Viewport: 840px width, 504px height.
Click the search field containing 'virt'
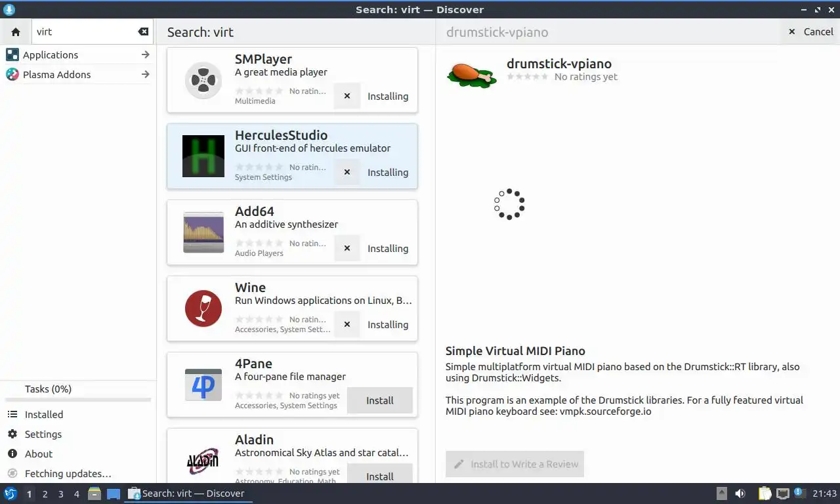[93, 31]
